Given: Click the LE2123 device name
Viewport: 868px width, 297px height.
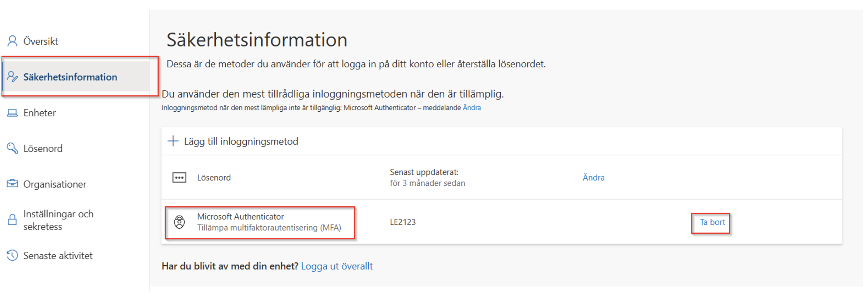Looking at the screenshot, I should (403, 222).
